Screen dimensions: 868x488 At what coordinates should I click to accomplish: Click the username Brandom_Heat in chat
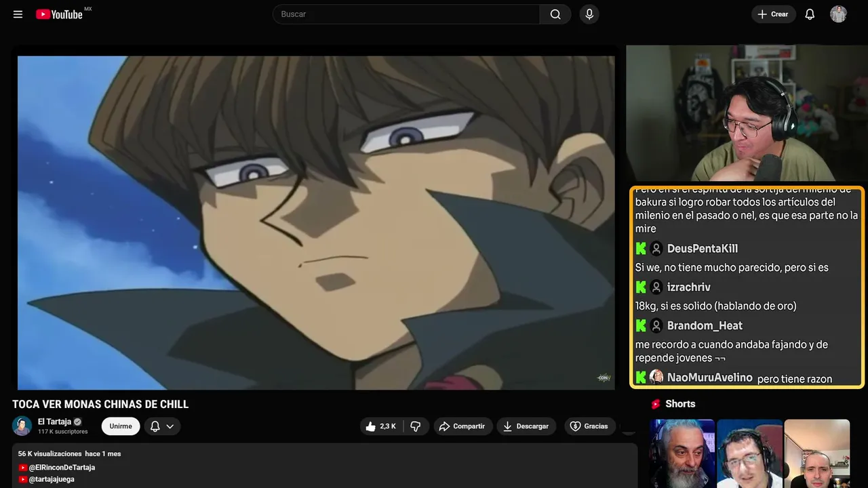point(705,326)
